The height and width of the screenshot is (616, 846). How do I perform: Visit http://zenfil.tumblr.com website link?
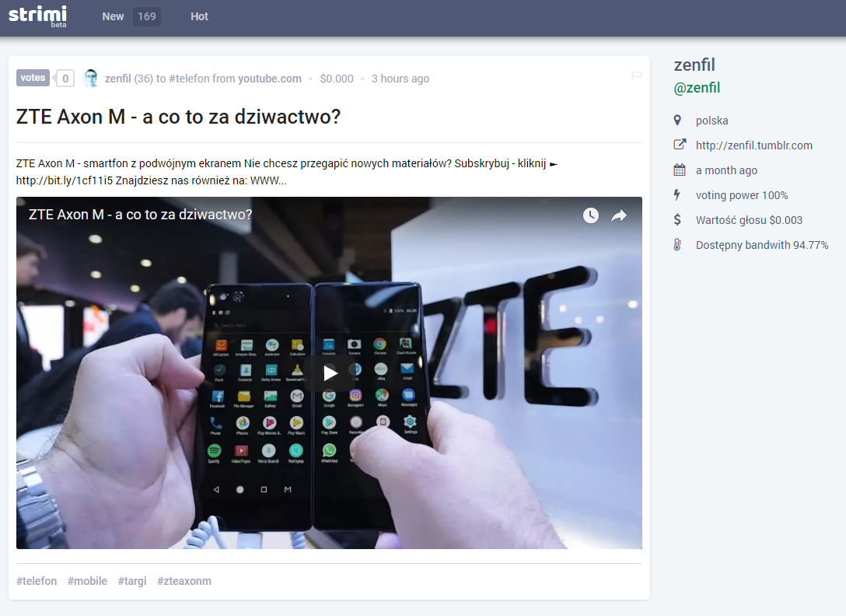(754, 145)
